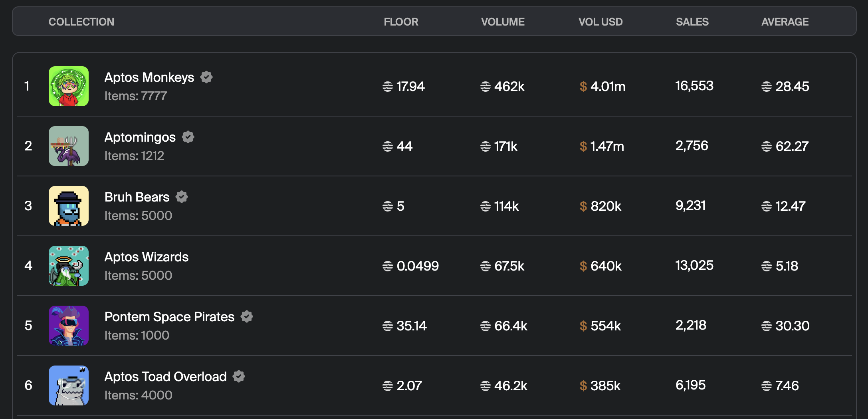The height and width of the screenshot is (419, 868).
Task: Open the Aptos Monkeys collection name link
Action: pyautogui.click(x=149, y=77)
